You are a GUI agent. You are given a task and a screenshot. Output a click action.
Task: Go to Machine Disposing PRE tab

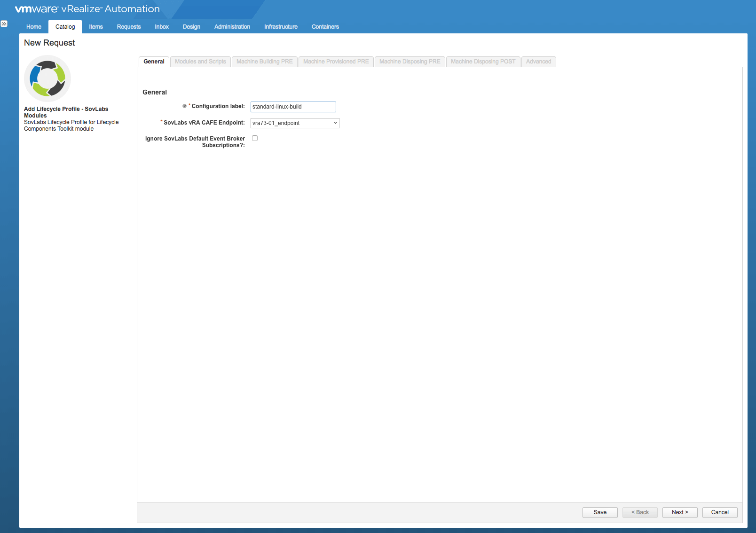click(409, 62)
